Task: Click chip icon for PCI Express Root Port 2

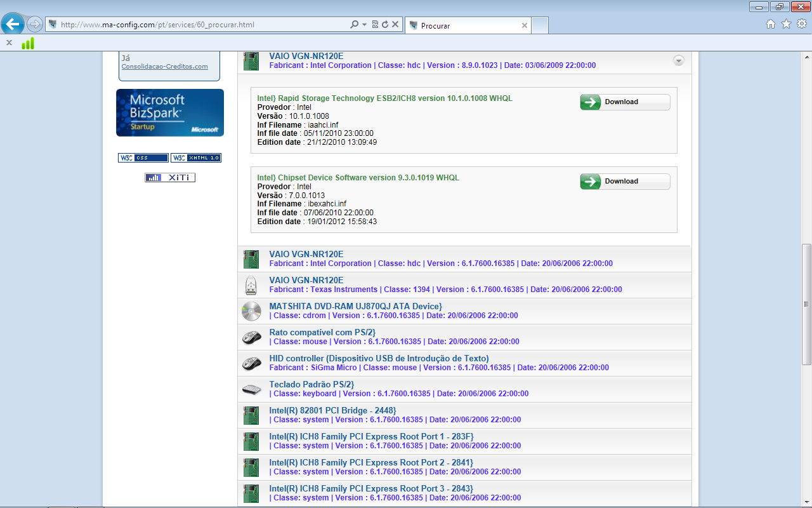Action: coord(251,467)
